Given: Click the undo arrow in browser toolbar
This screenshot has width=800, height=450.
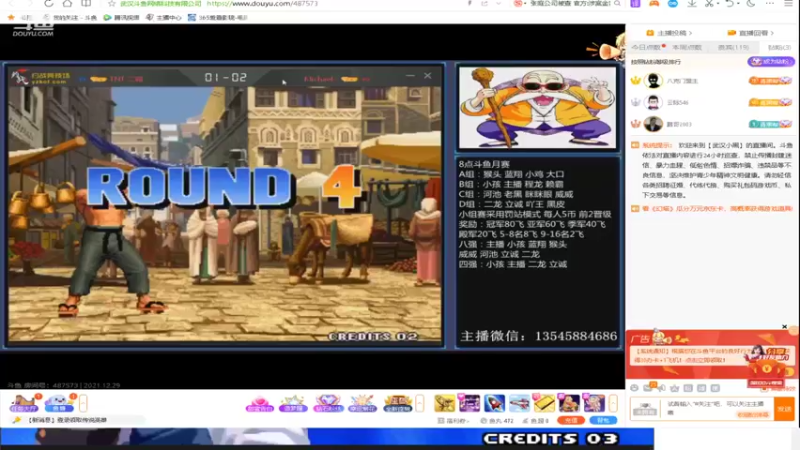Looking at the screenshot, I should [x=730, y=4].
